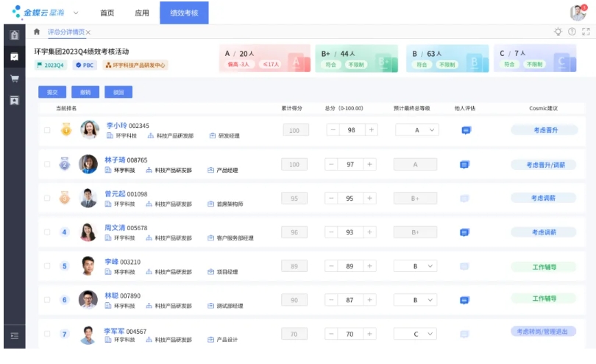
Task: View peer comments for 周文清
Action: pyautogui.click(x=464, y=232)
